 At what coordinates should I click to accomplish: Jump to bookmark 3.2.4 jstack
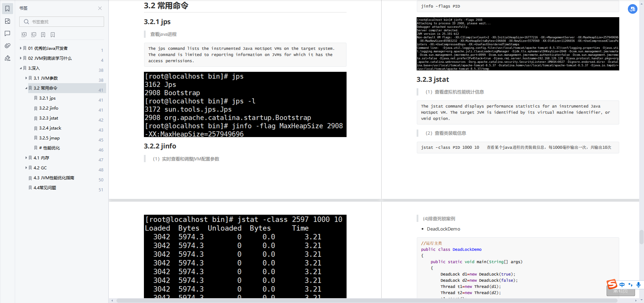pyautogui.click(x=50, y=128)
